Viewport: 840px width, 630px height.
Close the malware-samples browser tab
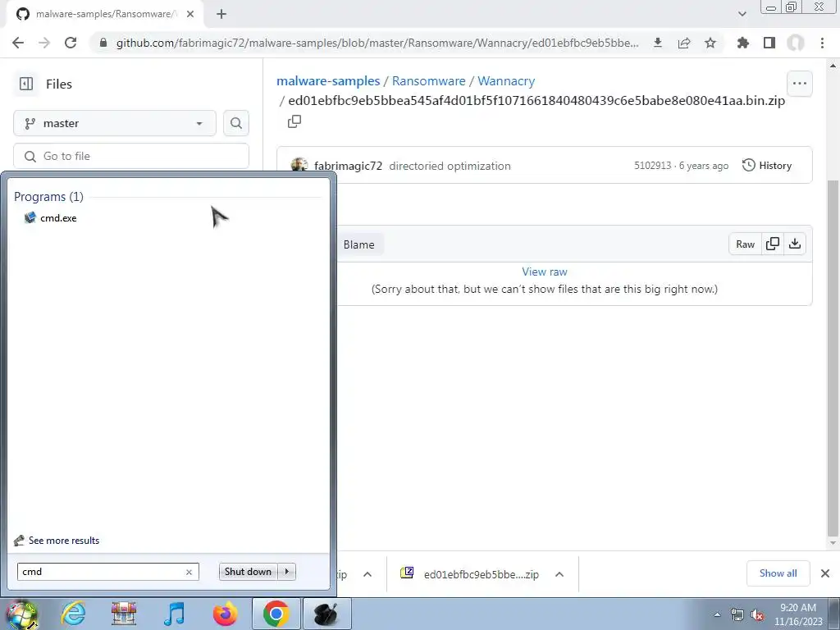pyautogui.click(x=190, y=14)
